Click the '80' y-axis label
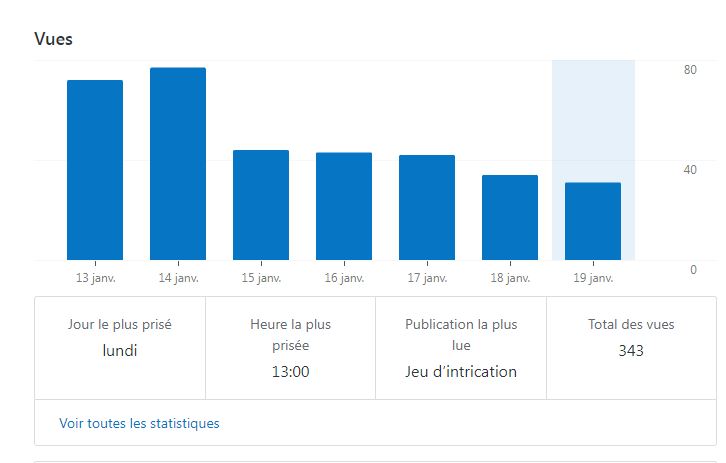Viewport: 726px width, 463px height. coord(662,70)
